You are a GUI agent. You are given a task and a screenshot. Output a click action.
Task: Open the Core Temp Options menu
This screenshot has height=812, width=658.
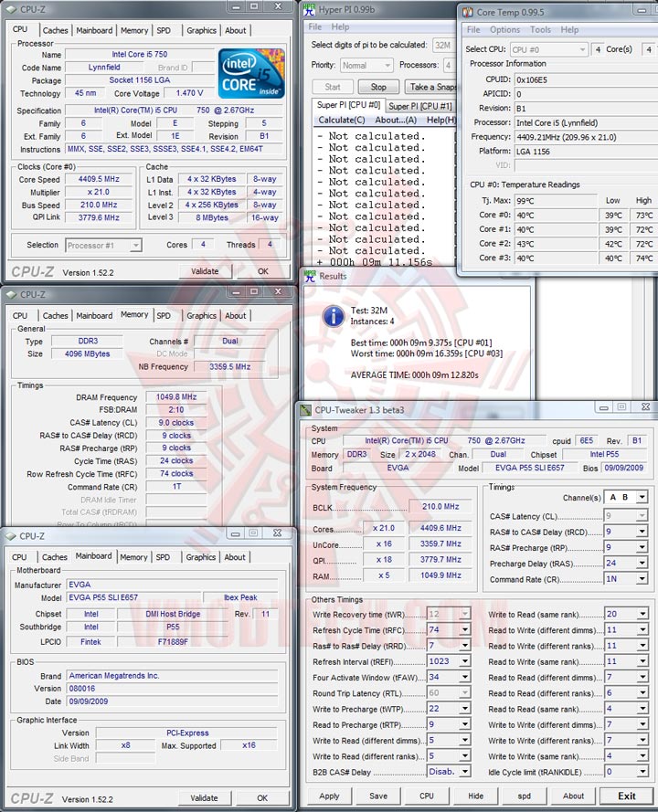pos(504,30)
